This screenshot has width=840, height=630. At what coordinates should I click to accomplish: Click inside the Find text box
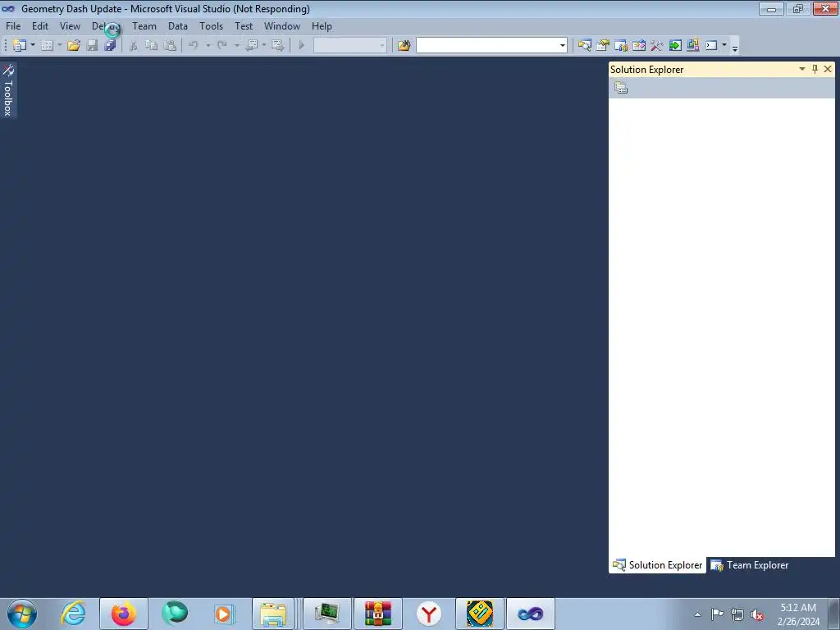[x=487, y=46]
